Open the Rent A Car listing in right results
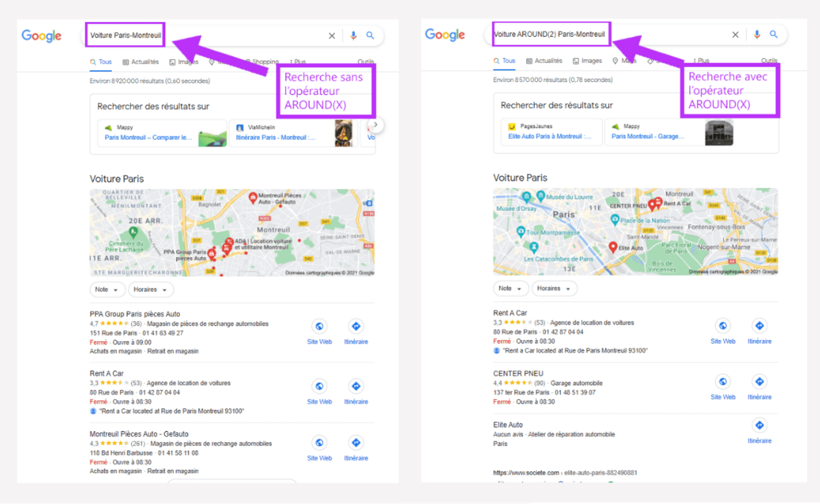This screenshot has height=504, width=820. 510,313
